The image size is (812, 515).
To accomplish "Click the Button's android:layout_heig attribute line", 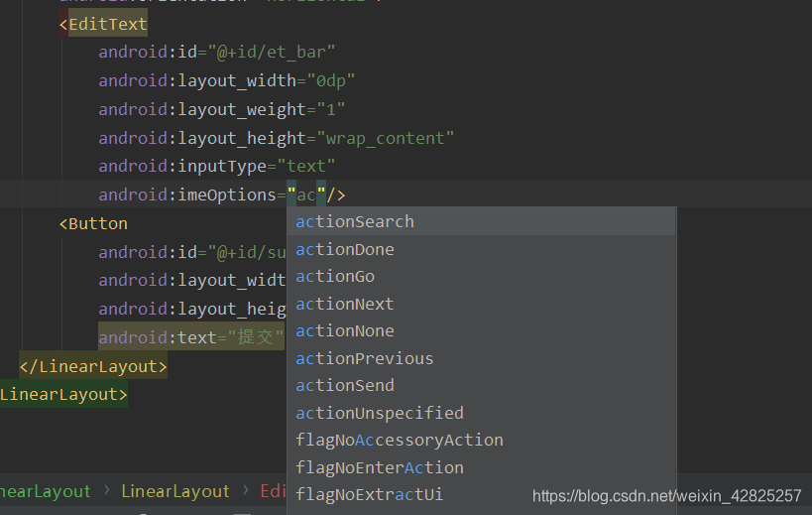I will (x=192, y=309).
